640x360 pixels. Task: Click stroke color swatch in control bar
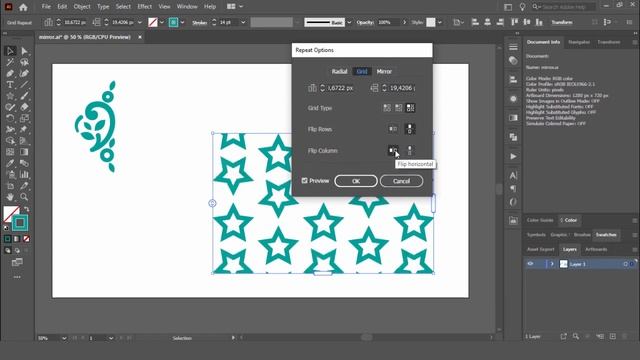point(173,22)
